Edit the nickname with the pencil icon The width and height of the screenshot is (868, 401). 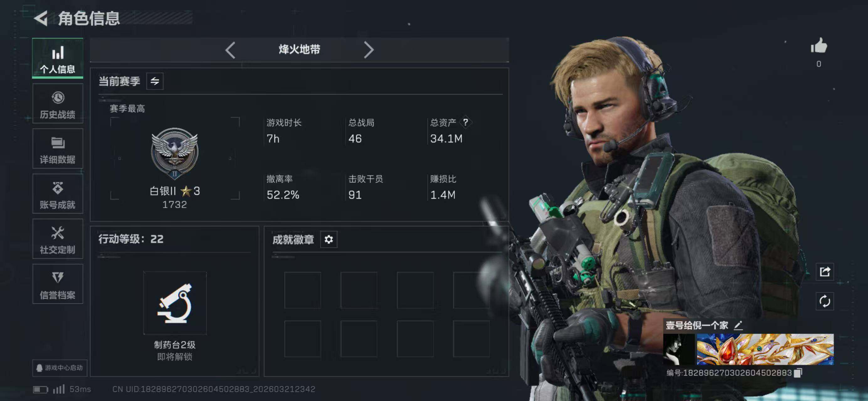[x=738, y=325]
